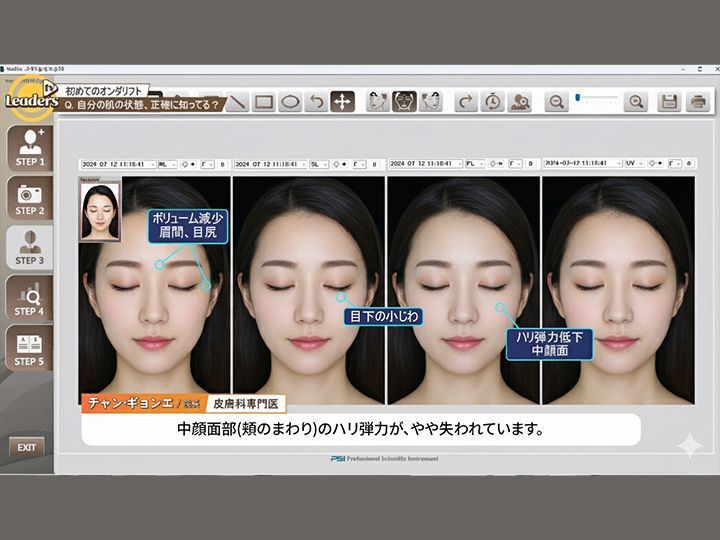Screen dimensions: 720x540
Task: Click the undo arrow icon
Action: pos(316,102)
